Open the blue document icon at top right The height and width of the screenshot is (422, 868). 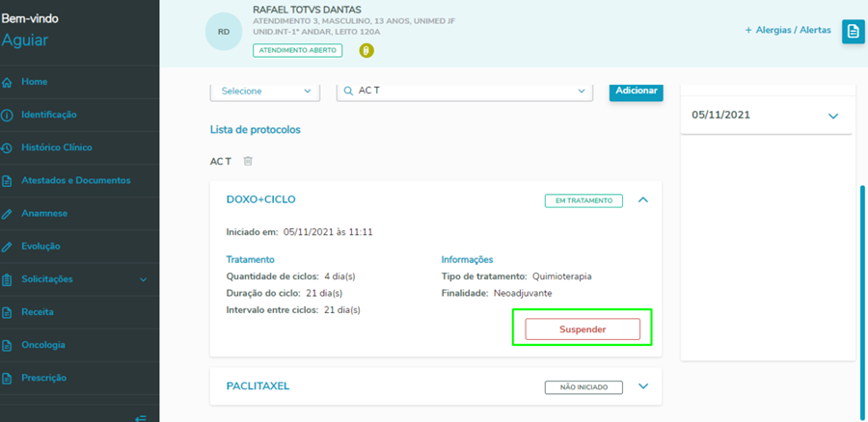pyautogui.click(x=854, y=32)
